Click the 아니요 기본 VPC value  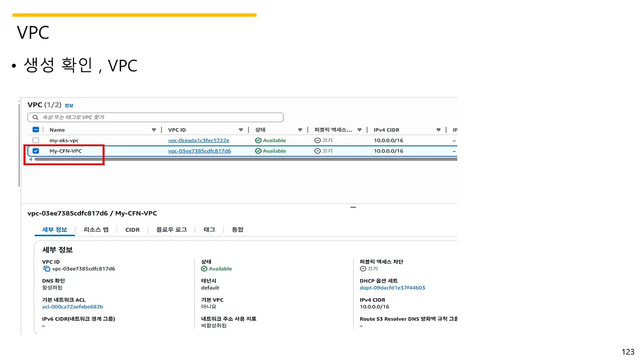[209, 307]
